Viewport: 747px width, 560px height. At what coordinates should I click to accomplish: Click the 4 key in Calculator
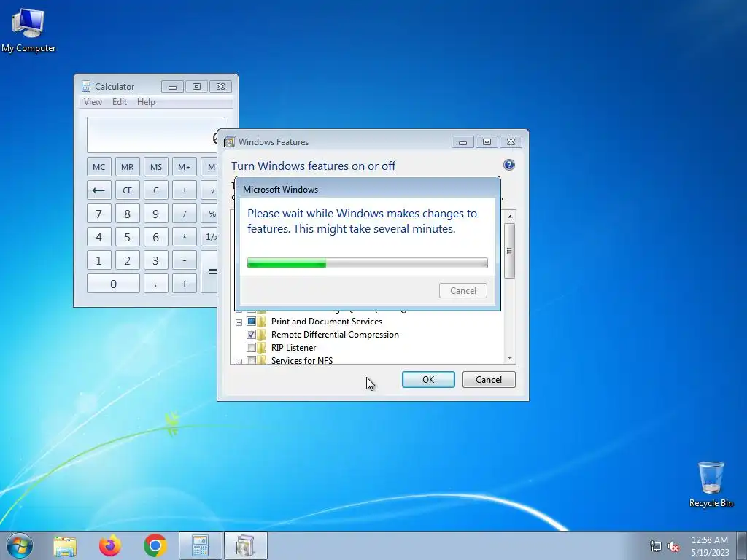98,237
